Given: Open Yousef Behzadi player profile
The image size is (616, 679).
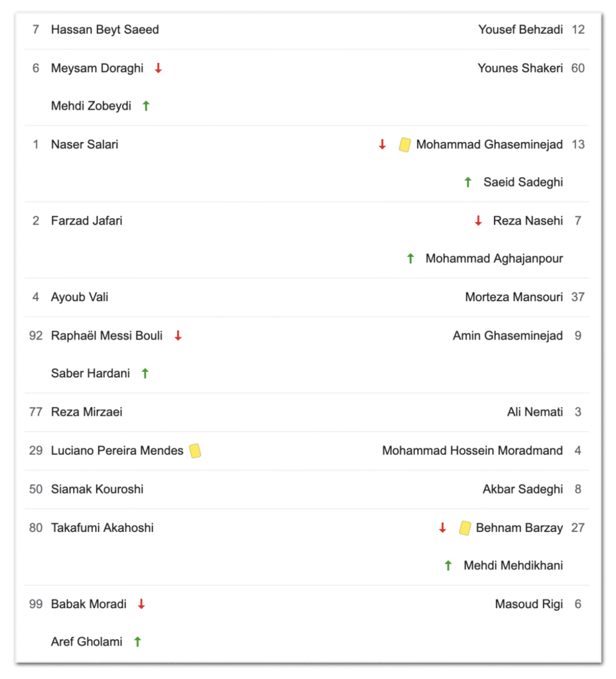Looking at the screenshot, I should (521, 30).
